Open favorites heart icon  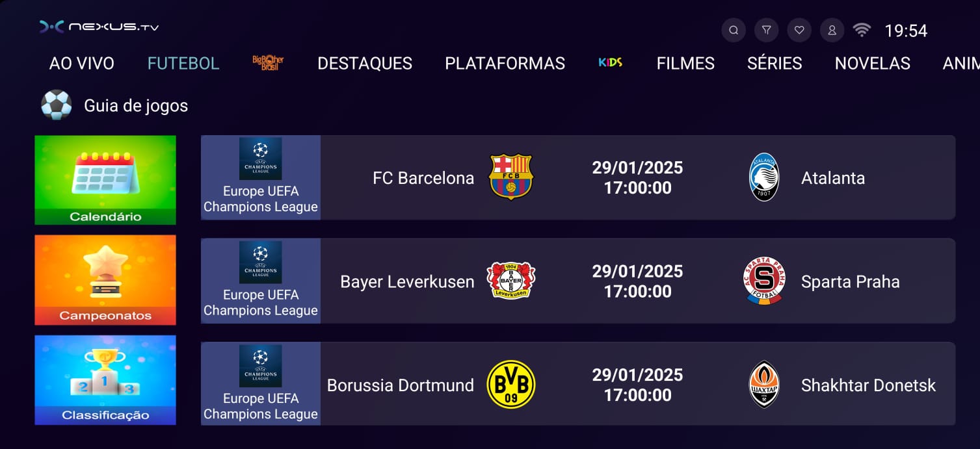[799, 30]
